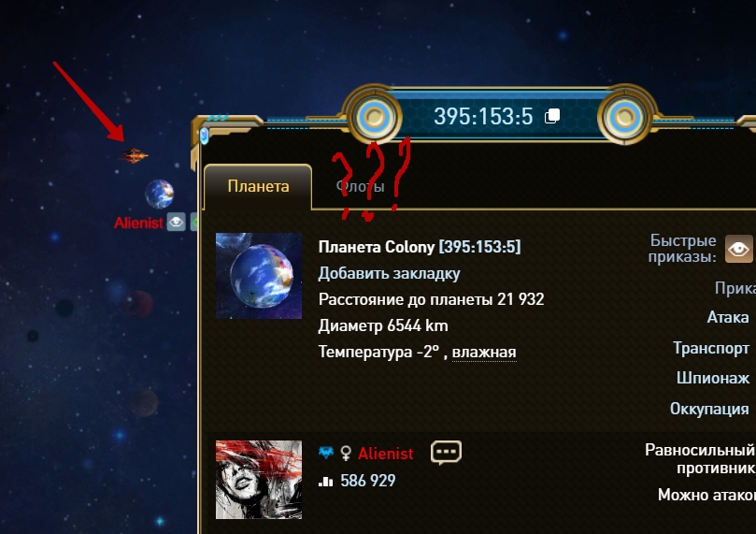Click Добавить закладку link
The image size is (756, 534).
tap(389, 273)
